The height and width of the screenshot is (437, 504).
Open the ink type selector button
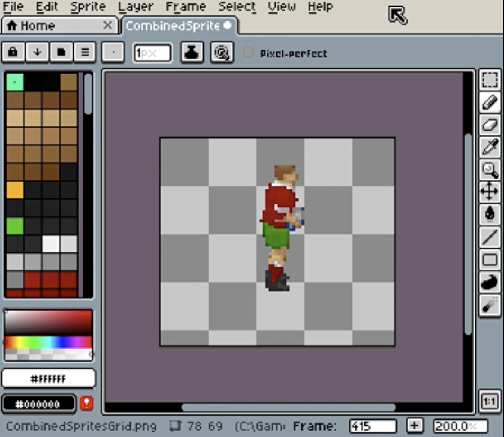[x=192, y=52]
